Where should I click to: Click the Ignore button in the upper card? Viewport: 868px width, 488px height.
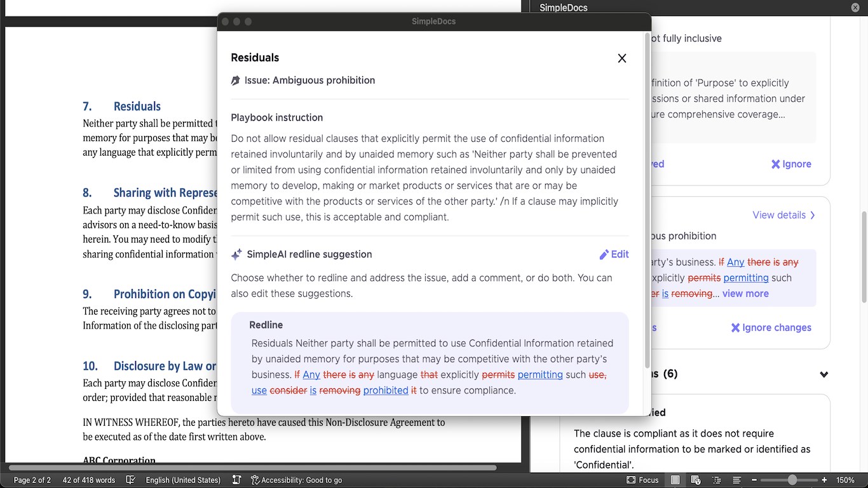click(x=791, y=164)
